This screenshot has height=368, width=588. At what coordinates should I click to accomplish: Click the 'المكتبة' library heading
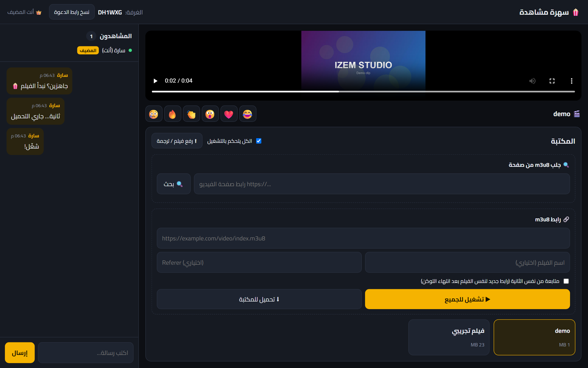(x=563, y=141)
